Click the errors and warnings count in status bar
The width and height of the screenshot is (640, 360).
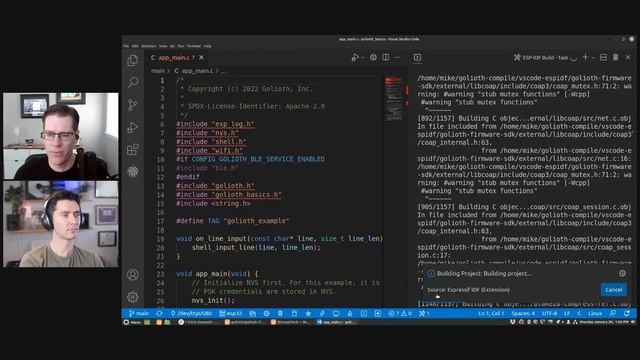(400, 313)
